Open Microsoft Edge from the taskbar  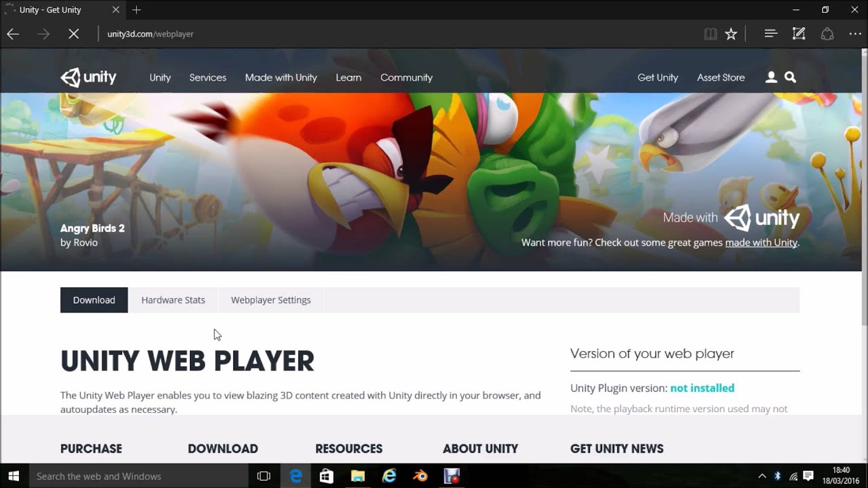pyautogui.click(x=296, y=476)
